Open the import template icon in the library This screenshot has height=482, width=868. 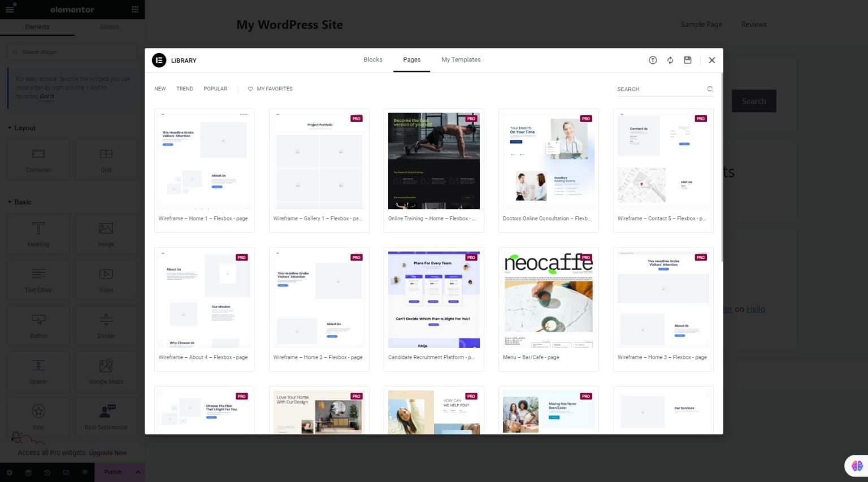point(653,60)
